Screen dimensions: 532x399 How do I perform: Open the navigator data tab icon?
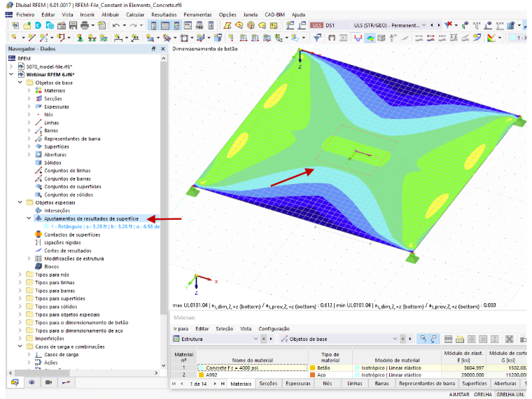15,383
